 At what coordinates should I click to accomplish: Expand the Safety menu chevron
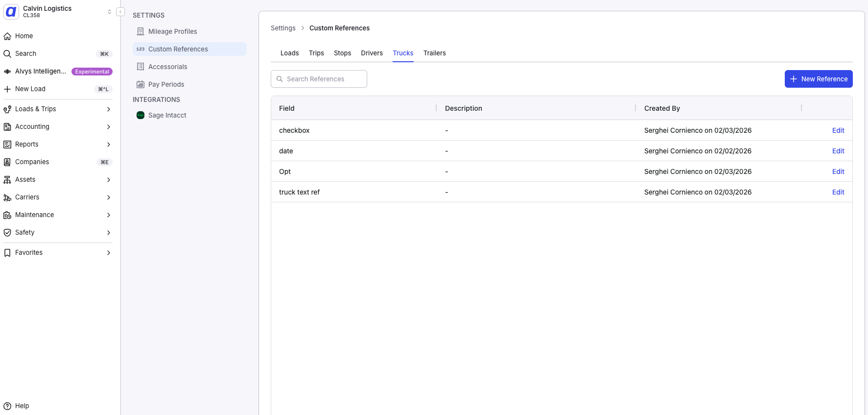109,233
